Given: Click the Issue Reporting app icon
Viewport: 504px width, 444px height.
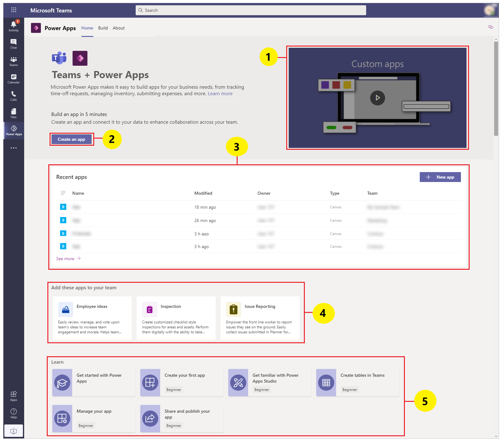Looking at the screenshot, I should point(234,309).
